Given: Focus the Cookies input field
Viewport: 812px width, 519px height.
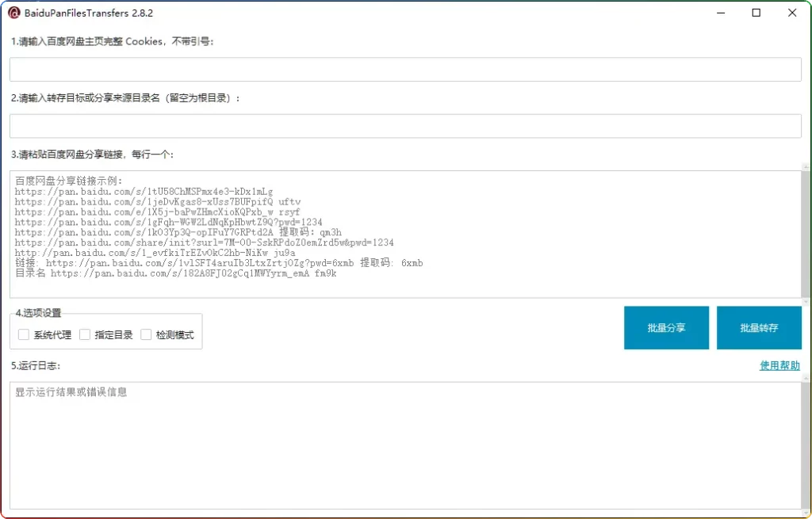Looking at the screenshot, I should click(x=405, y=70).
